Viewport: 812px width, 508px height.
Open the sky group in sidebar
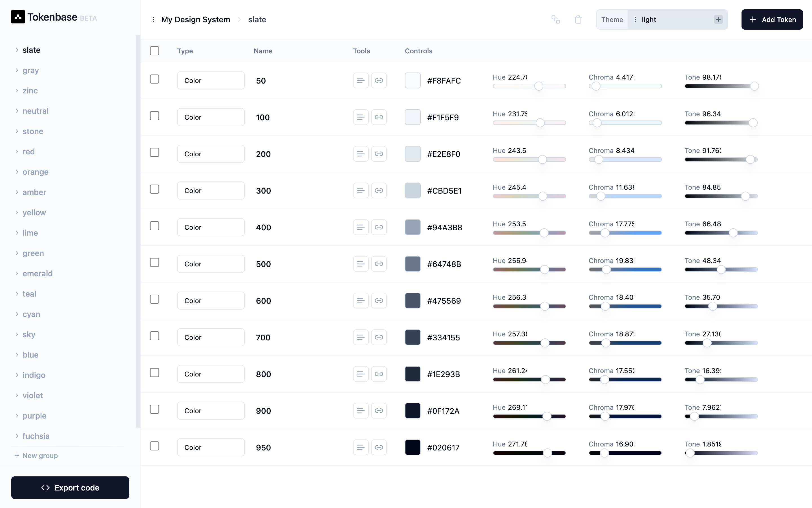tap(29, 334)
